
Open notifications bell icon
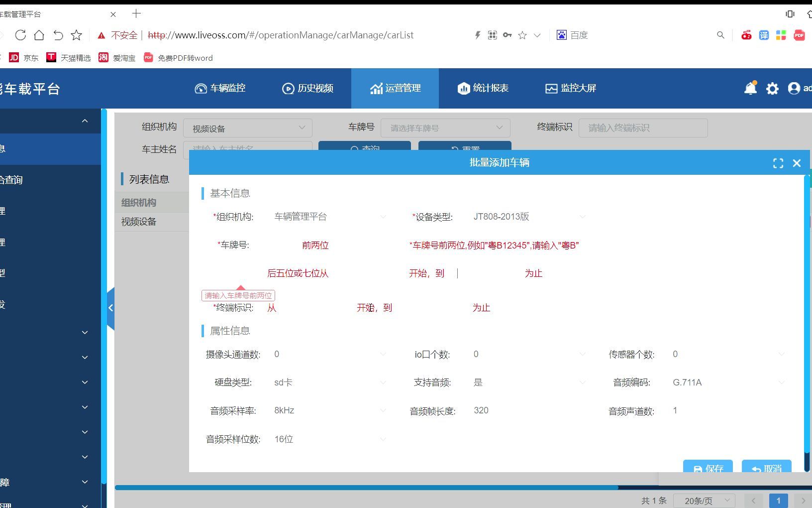click(750, 88)
